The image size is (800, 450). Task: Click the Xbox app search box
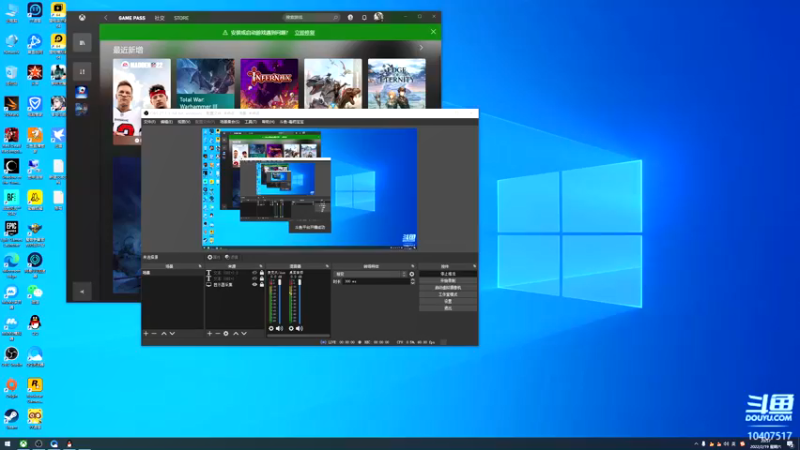[x=311, y=17]
